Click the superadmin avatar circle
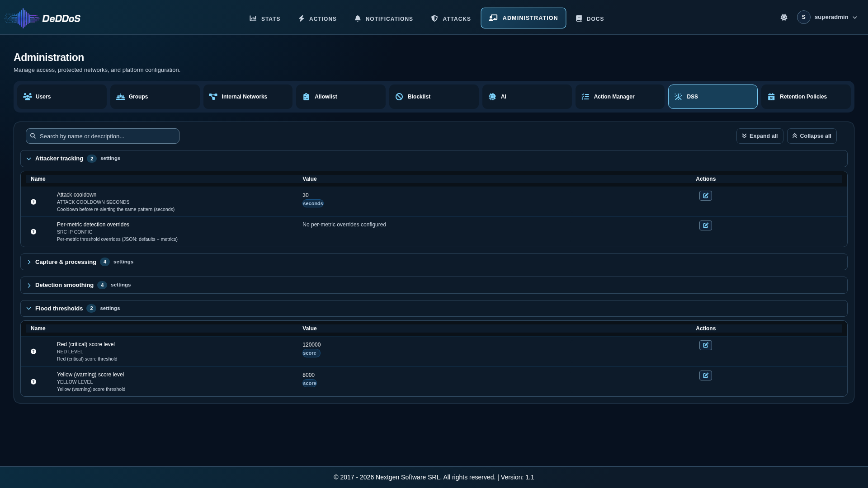Viewport: 868px width, 488px height. click(803, 17)
